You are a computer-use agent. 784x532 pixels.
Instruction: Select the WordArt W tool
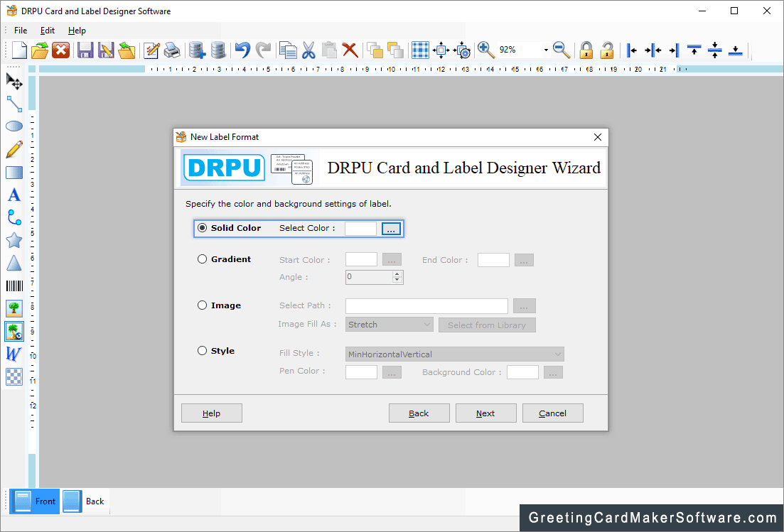coord(14,354)
